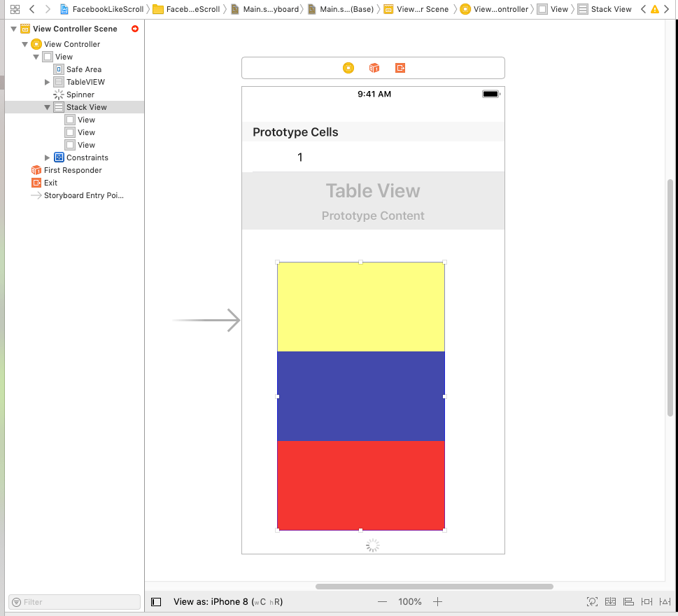Select Main.s...(Base) breadcrumb
Image resolution: width=678 pixels, height=616 pixels.
tap(341, 9)
